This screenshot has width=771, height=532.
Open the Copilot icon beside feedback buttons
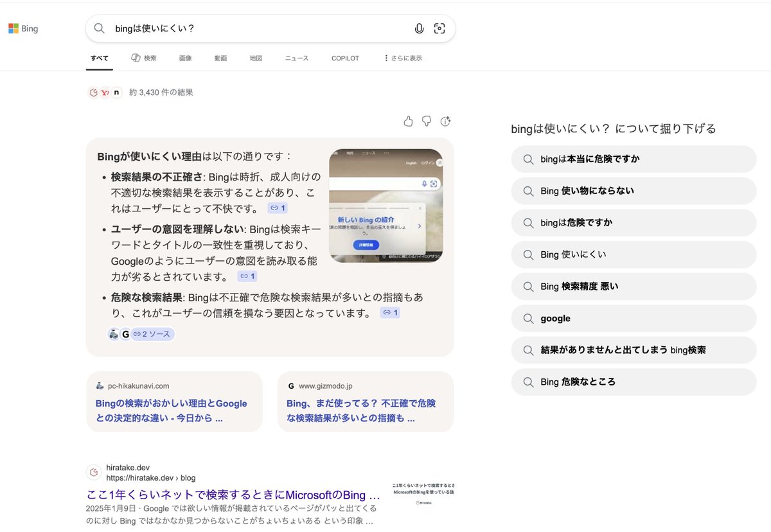tap(446, 121)
